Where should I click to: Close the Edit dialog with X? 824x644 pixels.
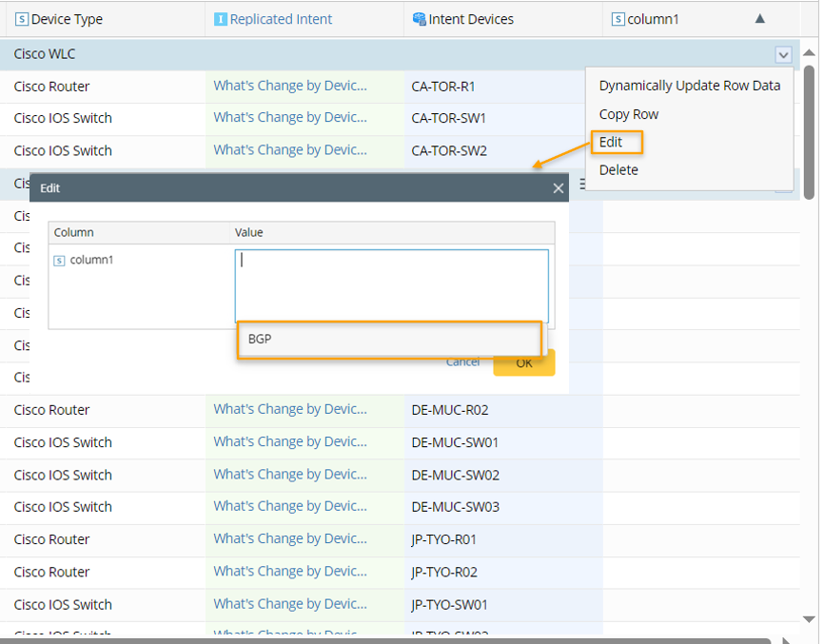[x=559, y=188]
